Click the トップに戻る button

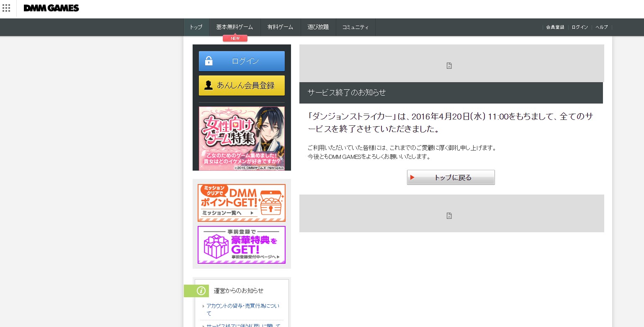point(451,177)
